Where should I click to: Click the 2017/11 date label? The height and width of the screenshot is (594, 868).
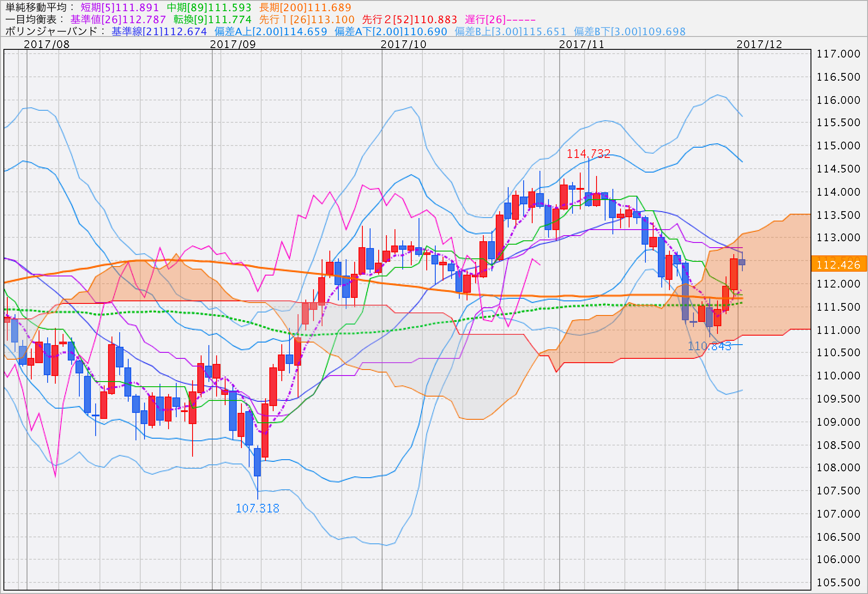(x=582, y=44)
